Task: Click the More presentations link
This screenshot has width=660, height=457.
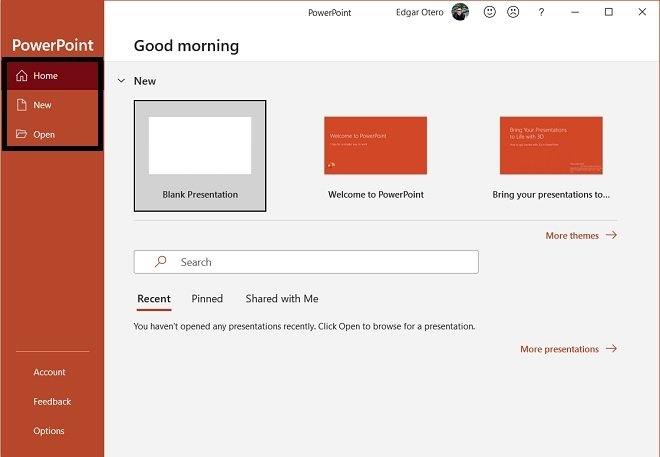Action: [x=559, y=349]
